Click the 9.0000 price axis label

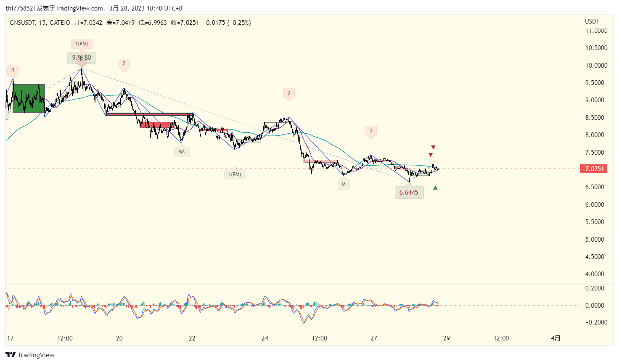pos(595,100)
